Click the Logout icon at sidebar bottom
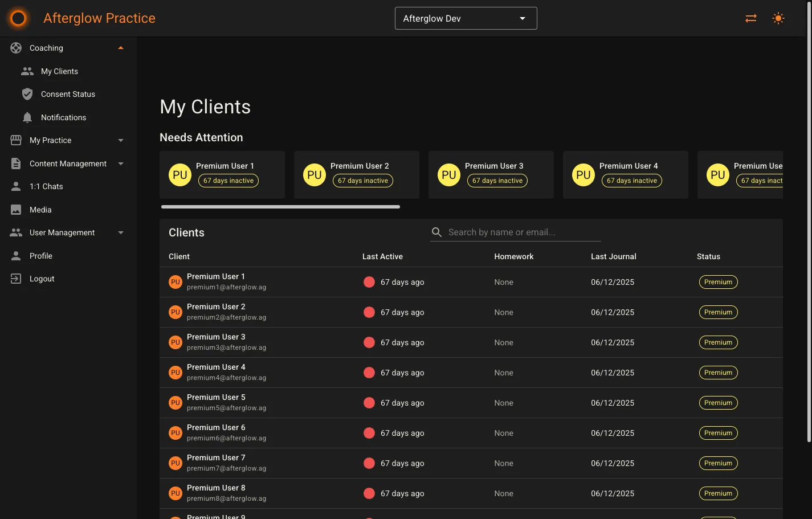Image resolution: width=812 pixels, height=519 pixels. coord(15,279)
